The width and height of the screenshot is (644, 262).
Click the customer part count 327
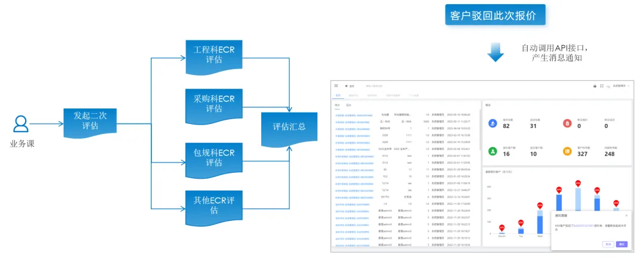point(583,154)
